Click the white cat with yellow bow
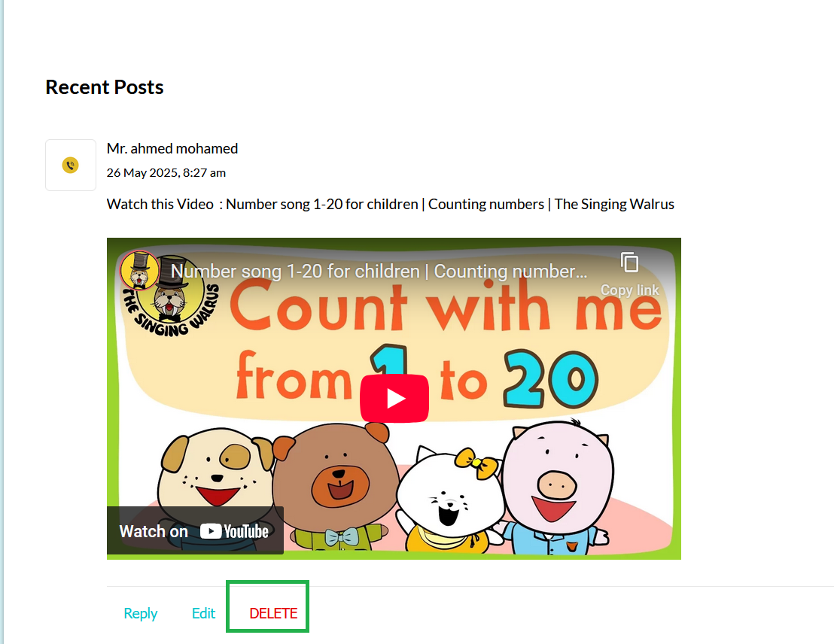 point(451,500)
